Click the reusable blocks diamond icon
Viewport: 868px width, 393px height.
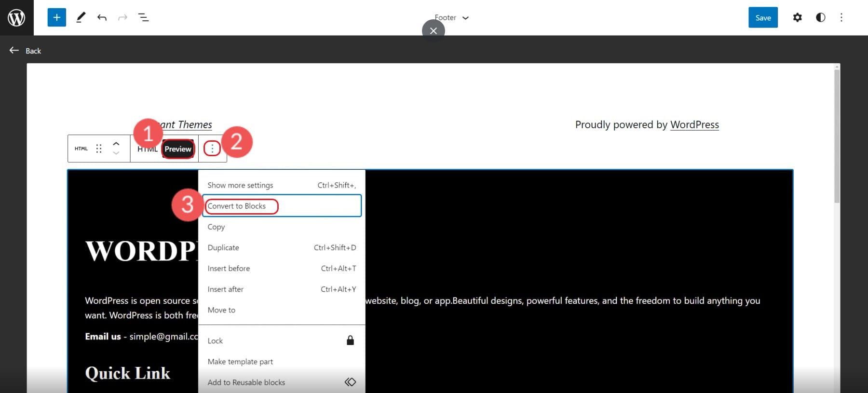click(350, 382)
